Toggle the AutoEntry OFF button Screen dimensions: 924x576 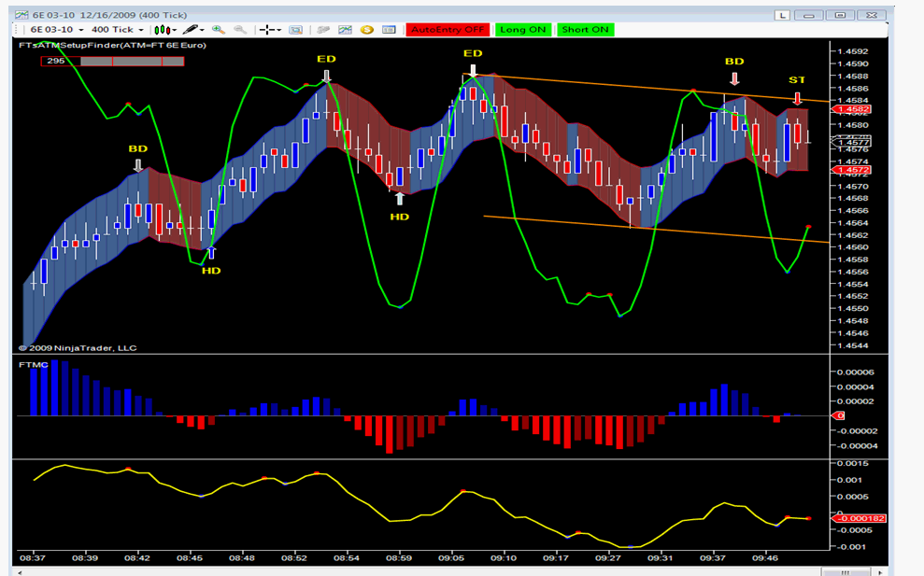[x=448, y=30]
